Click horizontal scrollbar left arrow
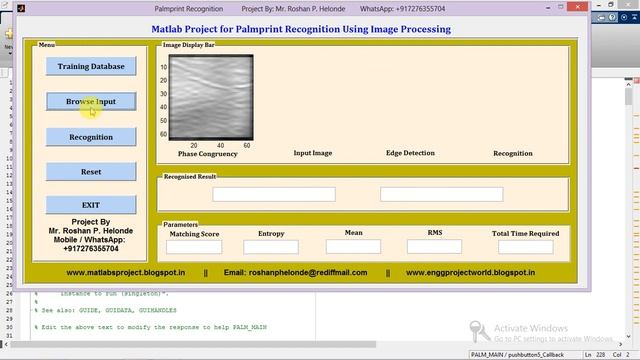 click(x=6, y=344)
